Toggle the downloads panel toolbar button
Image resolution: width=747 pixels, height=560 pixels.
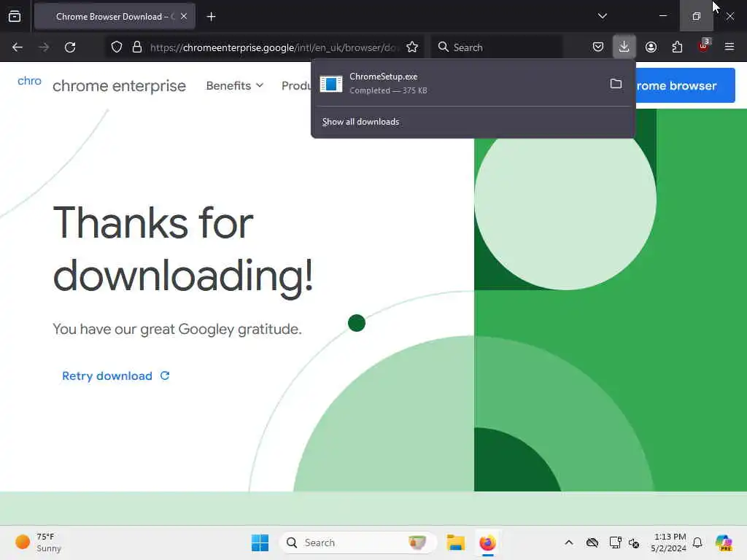tap(624, 47)
